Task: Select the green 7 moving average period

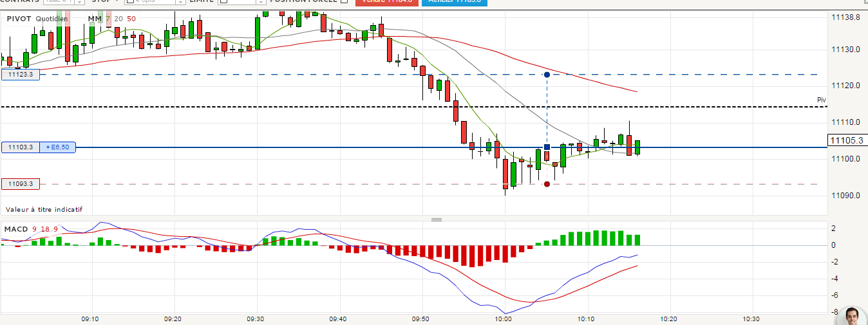Action: tap(108, 19)
